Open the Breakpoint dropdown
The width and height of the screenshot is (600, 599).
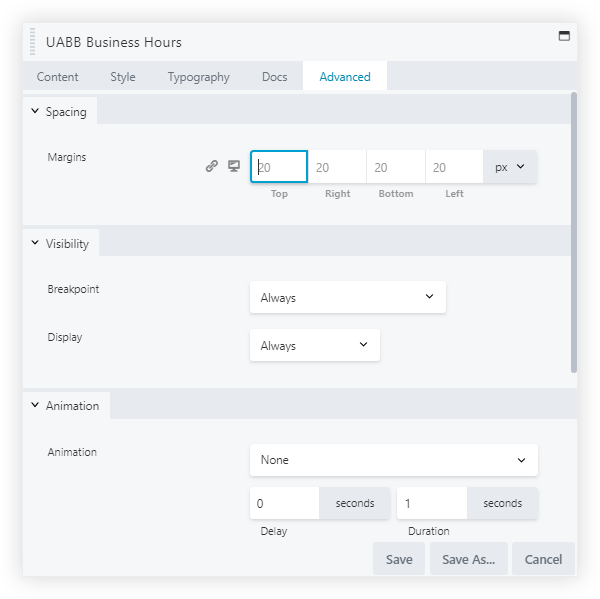point(347,297)
